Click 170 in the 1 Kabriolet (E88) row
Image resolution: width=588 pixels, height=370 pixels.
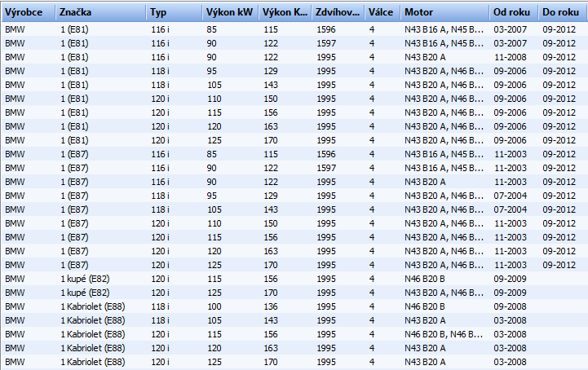tap(271, 362)
